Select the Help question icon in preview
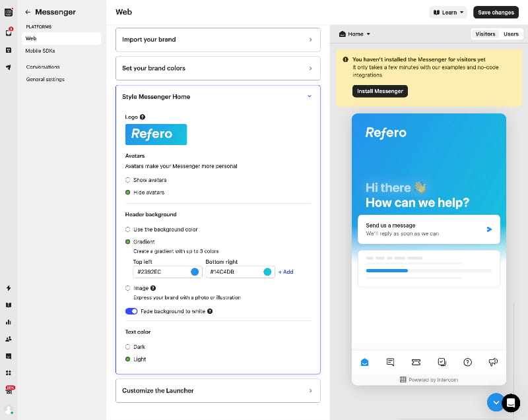Image resolution: width=528 pixels, height=420 pixels. click(467, 362)
